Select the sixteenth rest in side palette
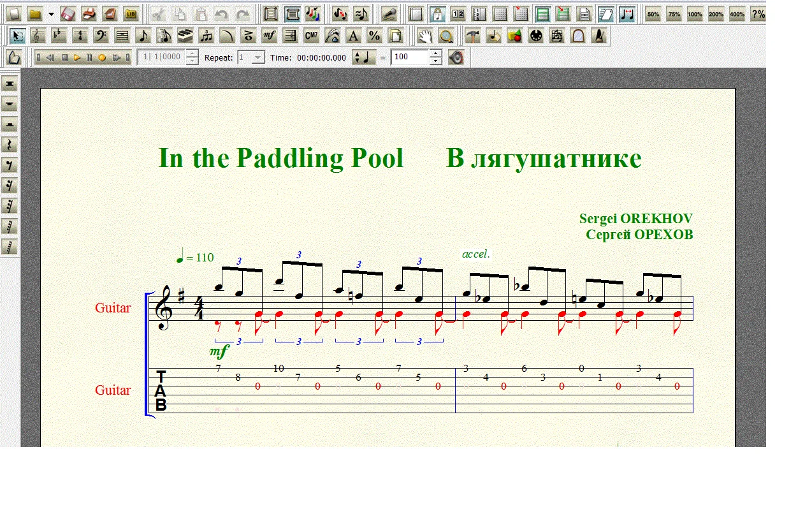This screenshot has width=812, height=521. (10, 186)
